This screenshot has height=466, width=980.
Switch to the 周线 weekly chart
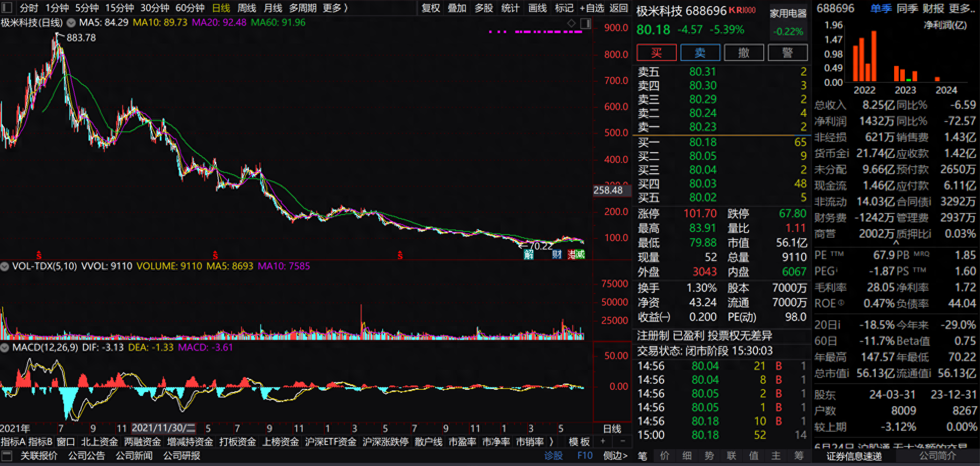[x=247, y=8]
